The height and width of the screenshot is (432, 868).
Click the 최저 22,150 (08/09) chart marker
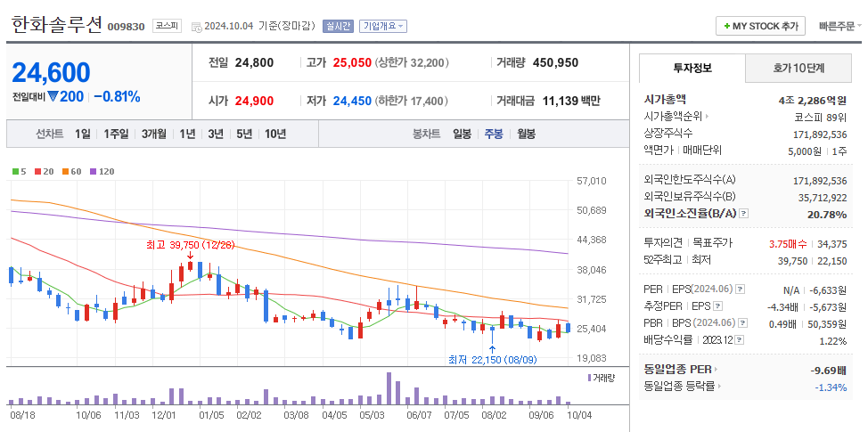pos(492,360)
